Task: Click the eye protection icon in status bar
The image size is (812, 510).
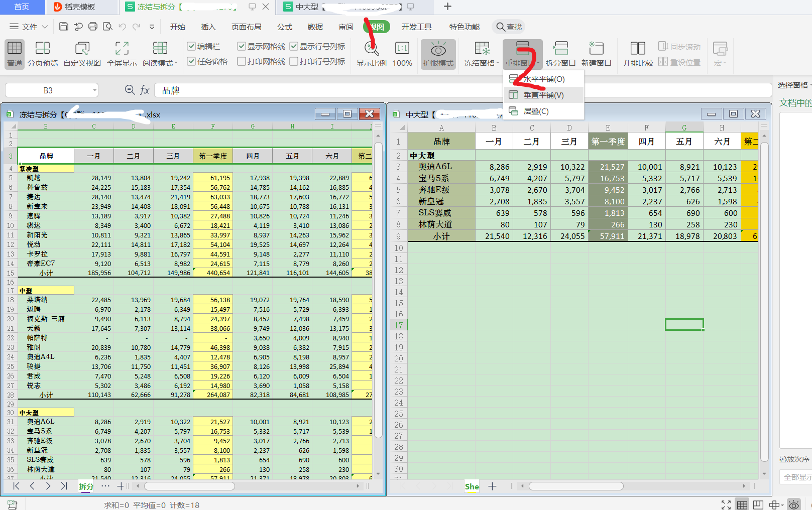Action: pos(794,504)
